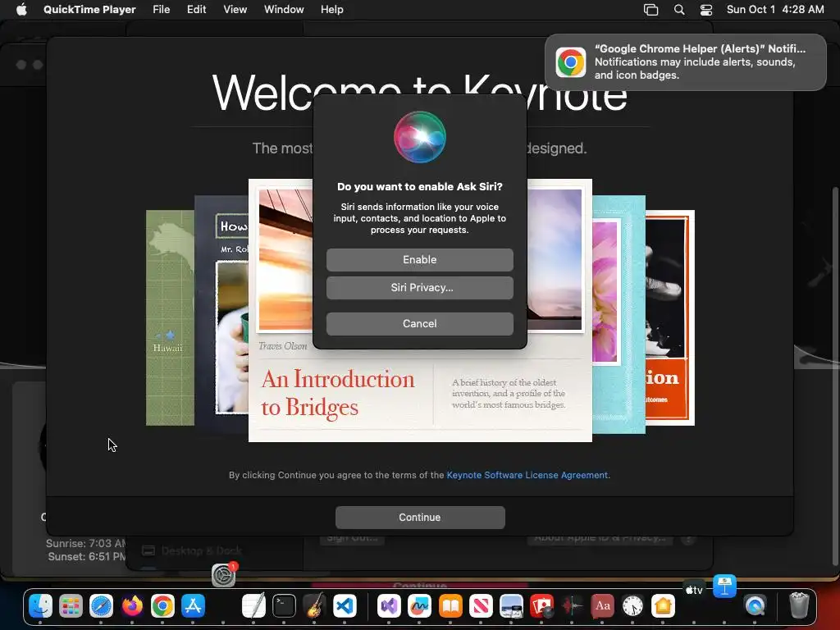Click the Google Chrome Helper notification

pos(686,62)
